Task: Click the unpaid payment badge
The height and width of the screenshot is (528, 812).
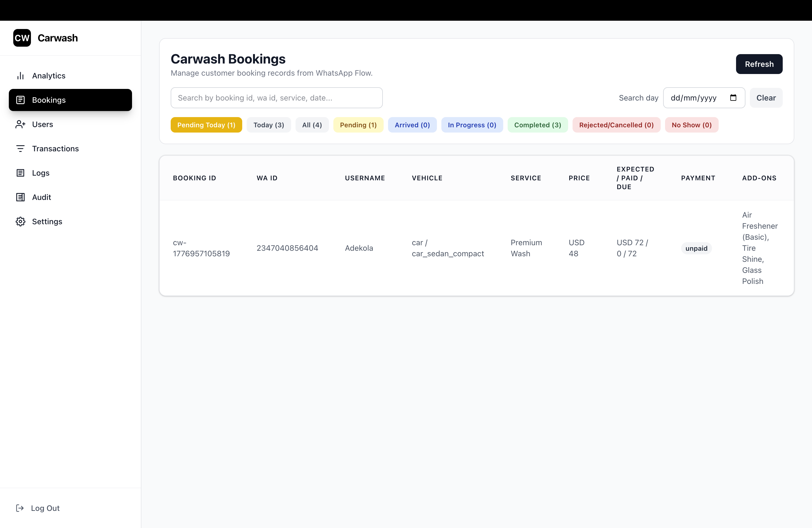Action: (x=696, y=248)
